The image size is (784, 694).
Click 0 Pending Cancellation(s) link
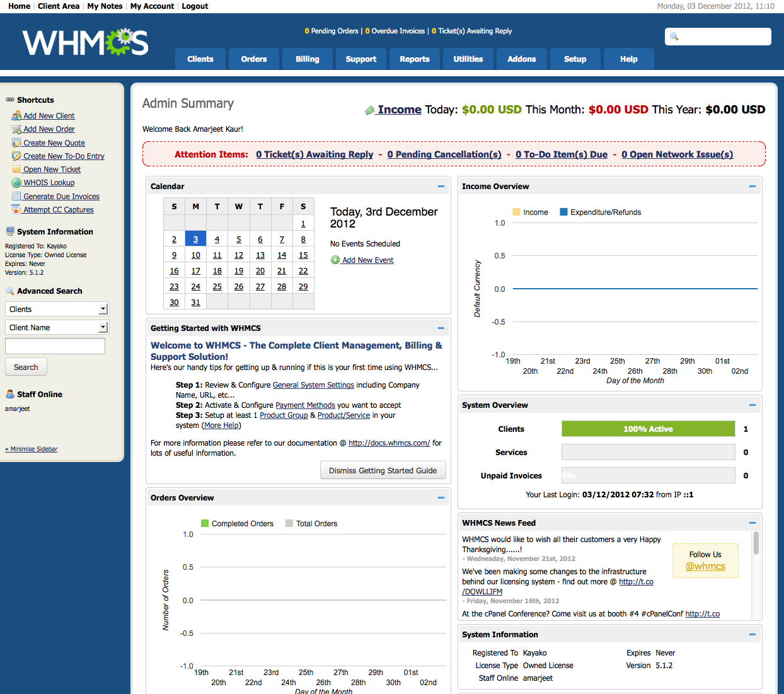pyautogui.click(x=444, y=154)
